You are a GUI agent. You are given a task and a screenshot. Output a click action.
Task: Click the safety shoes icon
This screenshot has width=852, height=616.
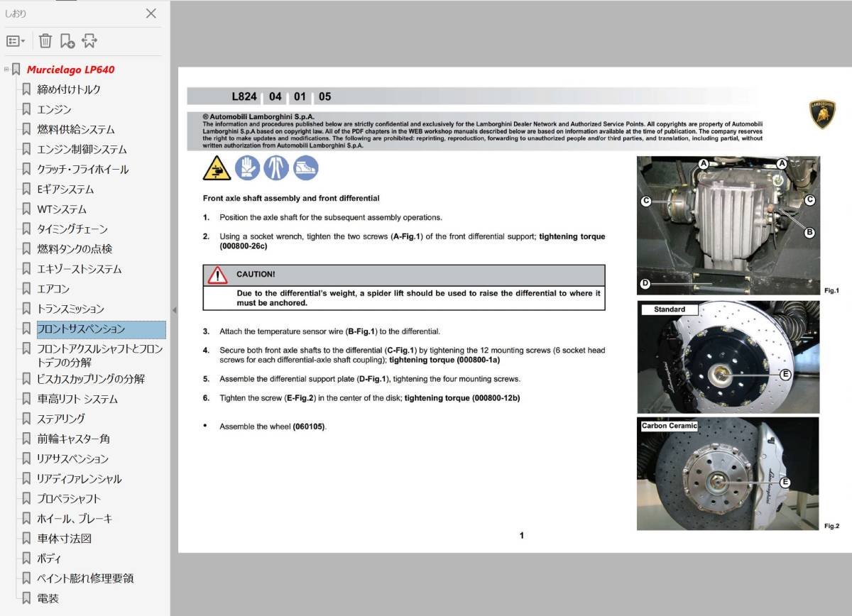point(305,168)
